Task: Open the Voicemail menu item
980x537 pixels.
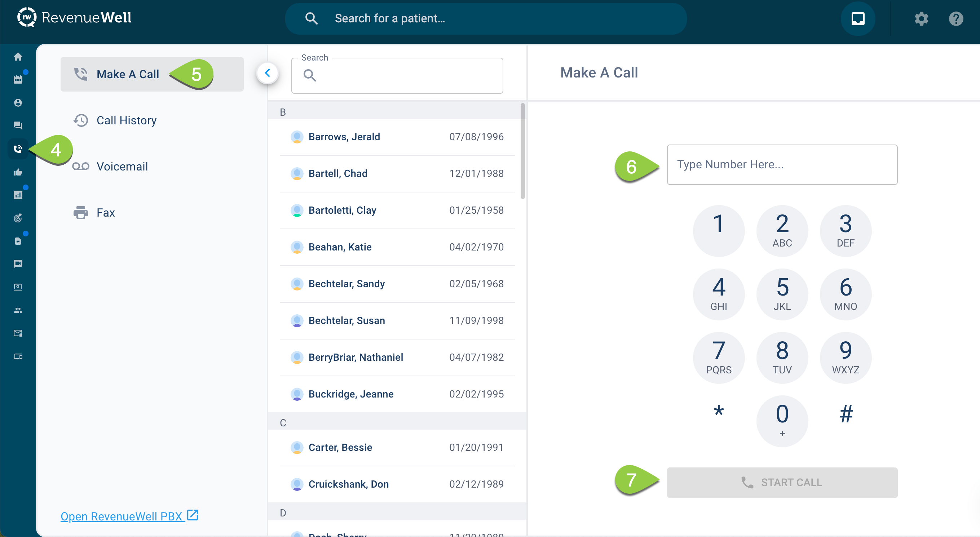Action: point(122,167)
